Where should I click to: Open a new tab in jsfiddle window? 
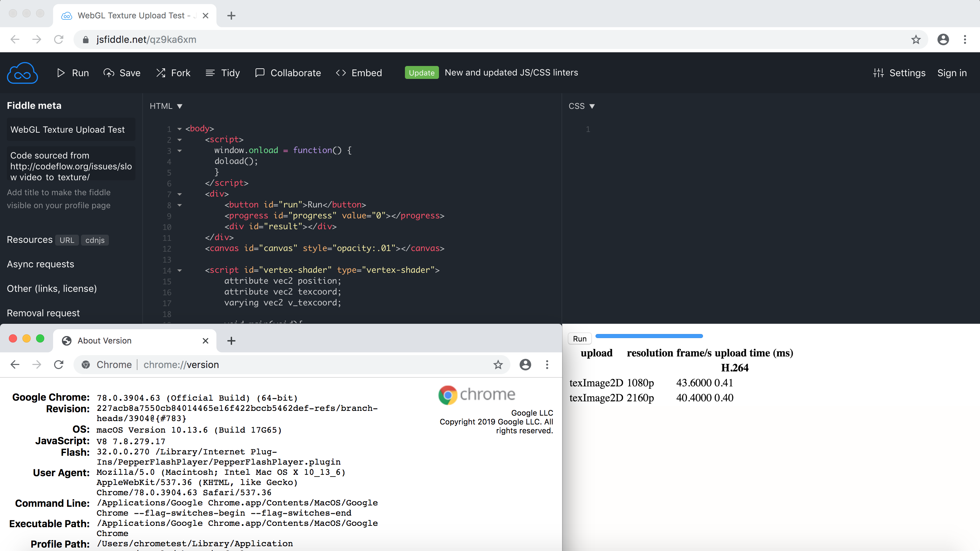[x=231, y=16]
